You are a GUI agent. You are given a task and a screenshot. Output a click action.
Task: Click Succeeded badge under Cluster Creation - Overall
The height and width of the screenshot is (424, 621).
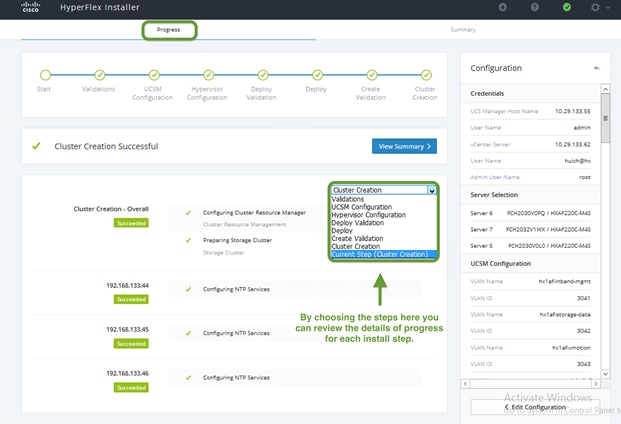pyautogui.click(x=131, y=223)
